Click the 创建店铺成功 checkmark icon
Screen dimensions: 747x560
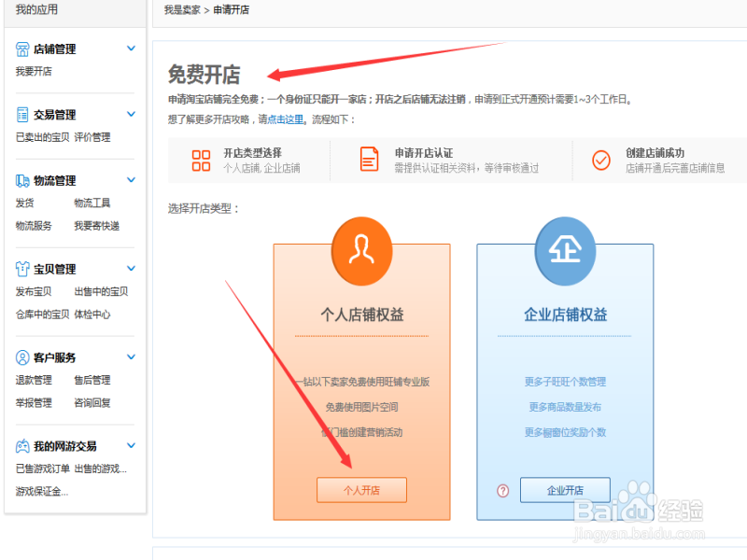pyautogui.click(x=601, y=160)
